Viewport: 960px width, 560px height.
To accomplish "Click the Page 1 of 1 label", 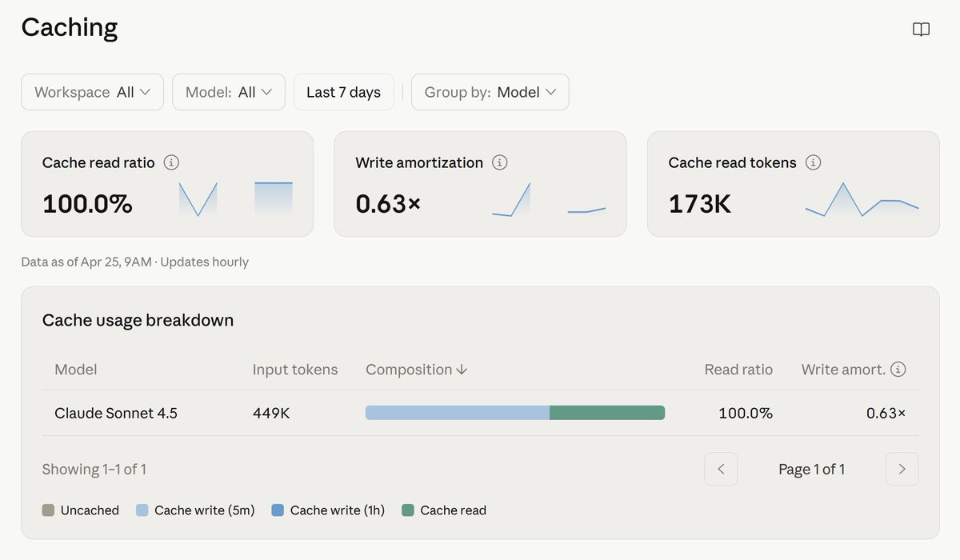I will coord(811,469).
